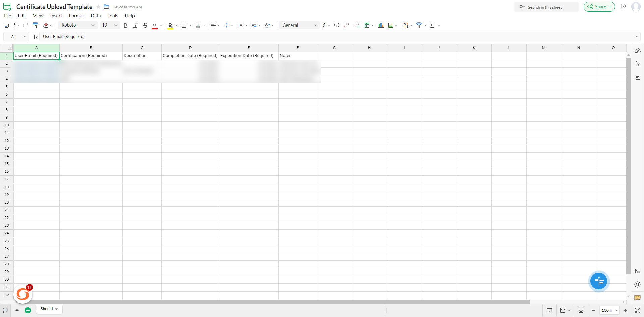The width and height of the screenshot is (644, 317).
Task: Click the Search in this sheet field
Action: click(x=546, y=7)
